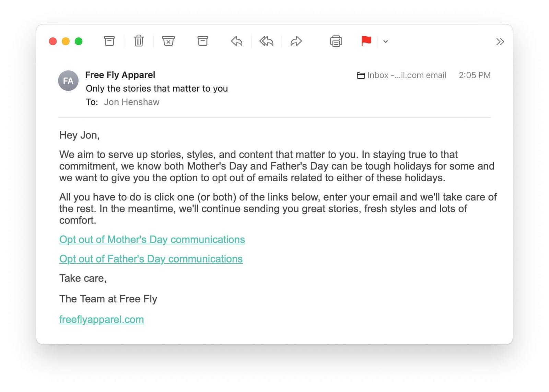Image resolution: width=549 pixels, height=392 pixels.
Task: Toggle the red flag on message
Action: coord(366,41)
